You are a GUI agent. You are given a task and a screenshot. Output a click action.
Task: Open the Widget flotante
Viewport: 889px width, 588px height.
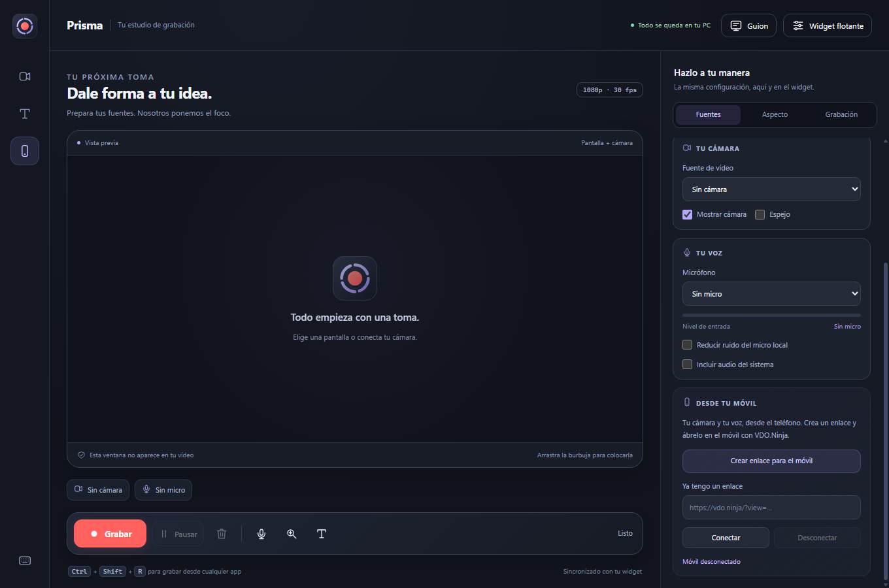pos(828,25)
